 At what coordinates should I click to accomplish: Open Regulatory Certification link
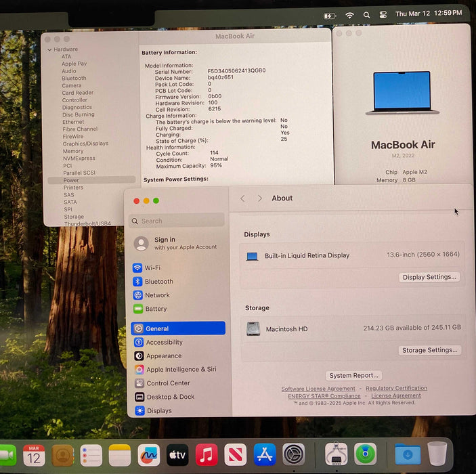pos(396,388)
